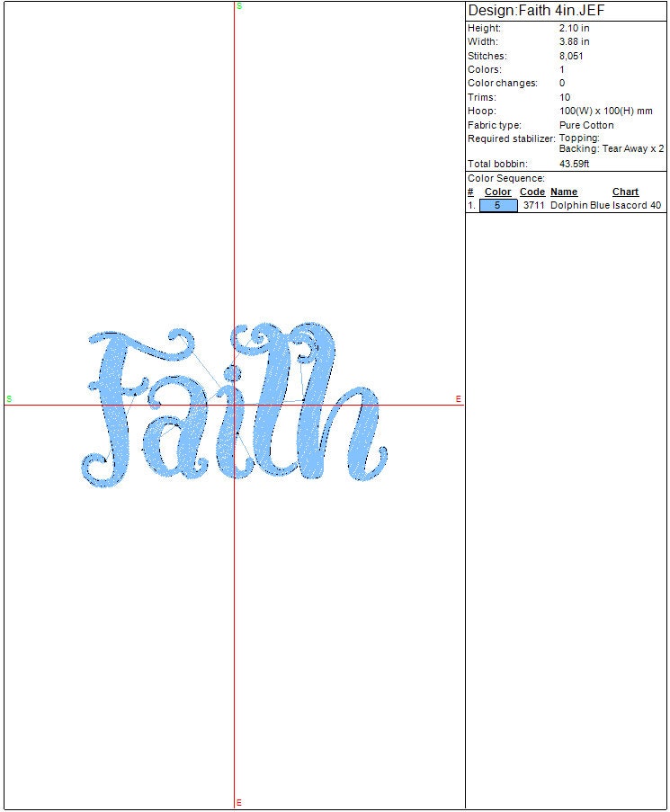Select the green S marker on left edge
Viewport: 670px width, 812px height.
(x=9, y=398)
